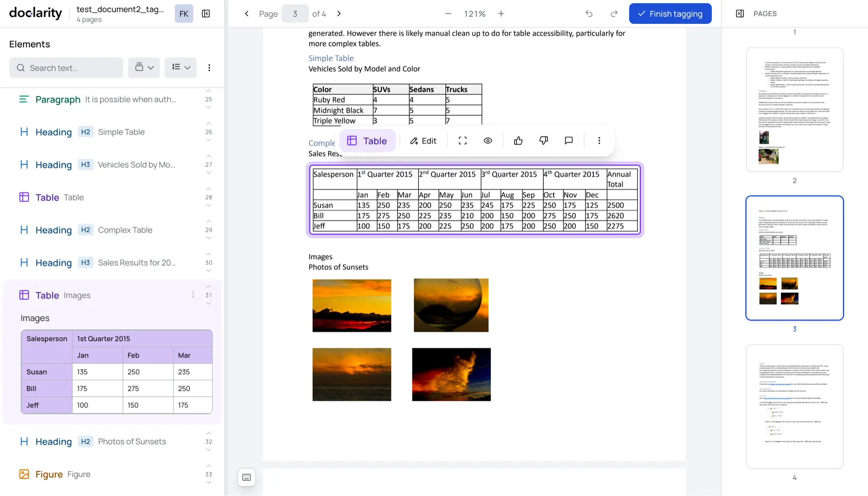Click the glass sphere sunset photo
868x496 pixels.
pos(451,305)
